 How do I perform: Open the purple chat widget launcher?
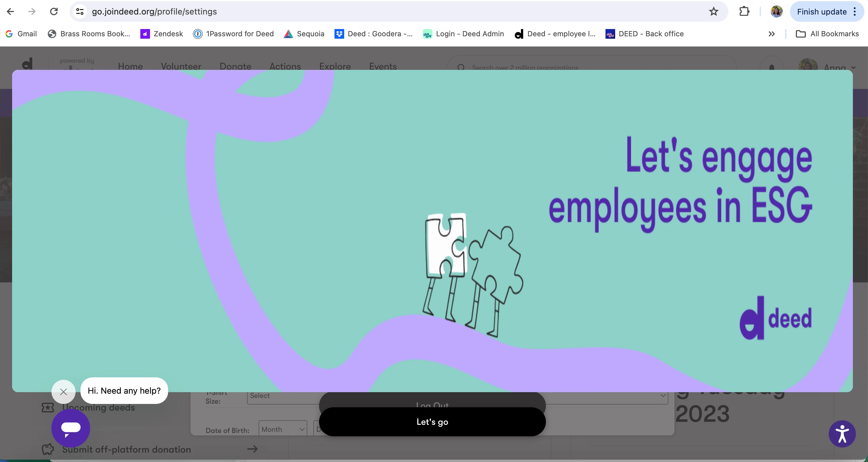pos(71,428)
